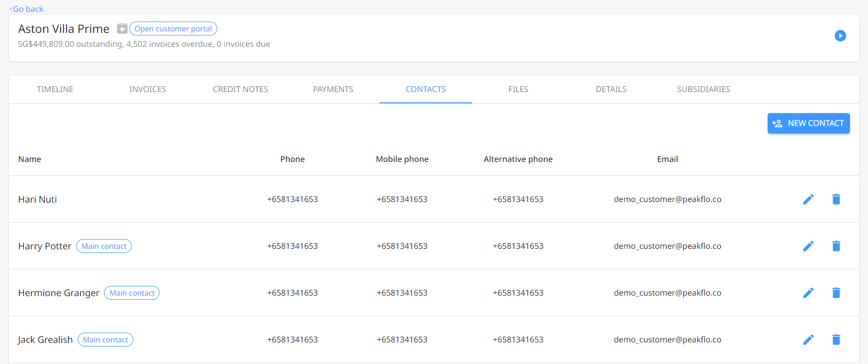This screenshot has height=364, width=868.
Task: Click Harry Potter's email address
Action: point(667,246)
